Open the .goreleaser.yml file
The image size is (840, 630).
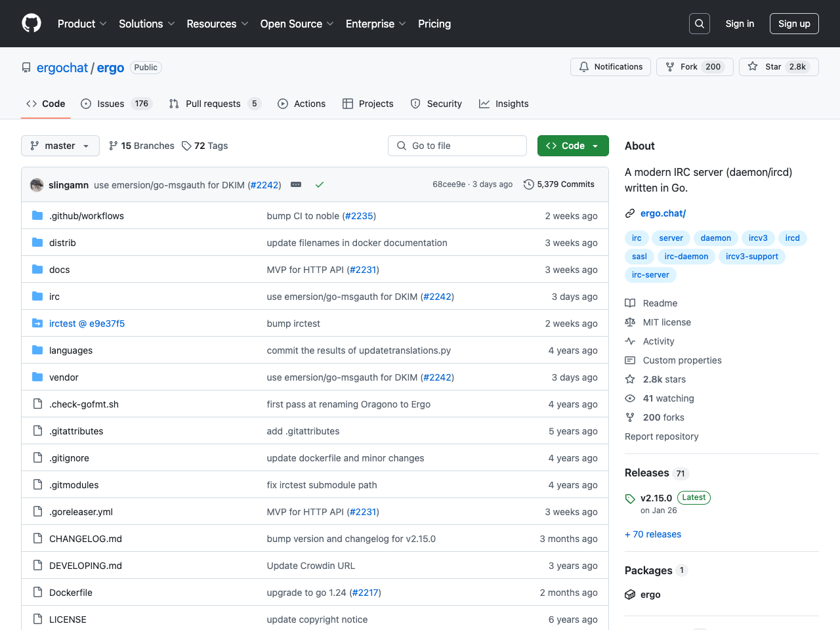click(x=81, y=512)
